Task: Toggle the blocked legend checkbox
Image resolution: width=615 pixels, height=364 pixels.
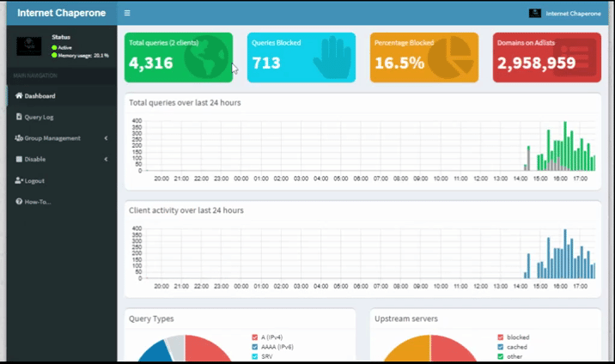Action: (x=501, y=337)
